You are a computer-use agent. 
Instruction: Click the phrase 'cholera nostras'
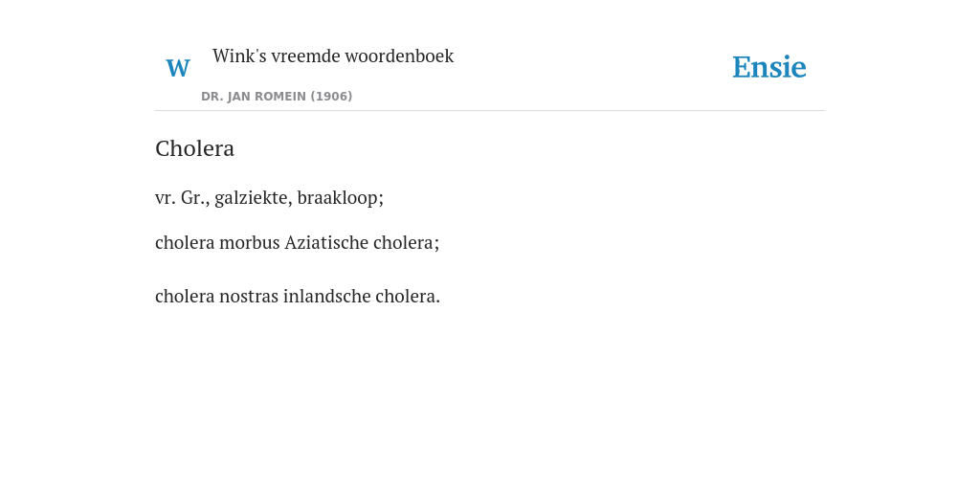[217, 297]
